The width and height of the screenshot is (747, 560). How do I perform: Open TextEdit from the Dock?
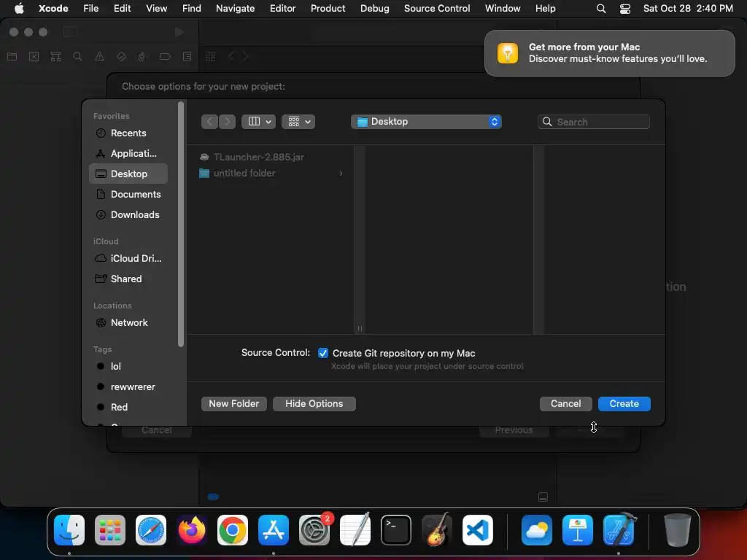click(x=355, y=530)
